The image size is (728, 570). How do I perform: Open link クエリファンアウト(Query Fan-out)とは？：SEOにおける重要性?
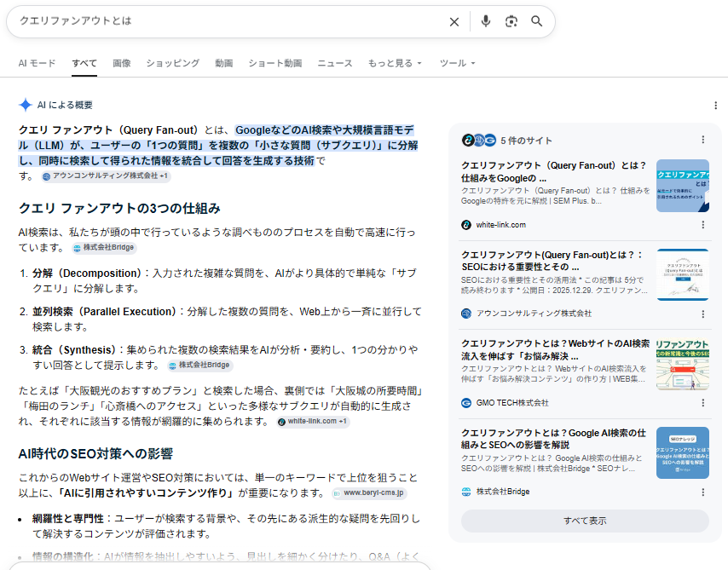pyautogui.click(x=552, y=261)
